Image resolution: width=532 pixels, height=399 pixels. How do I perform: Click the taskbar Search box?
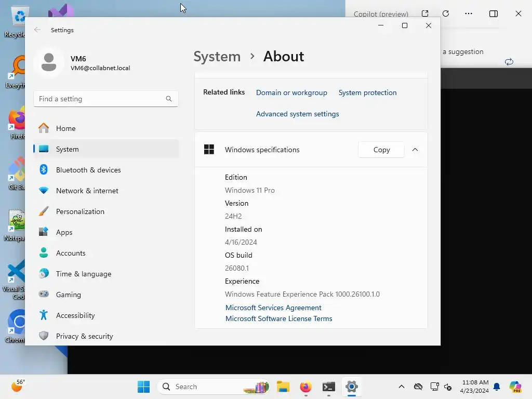pos(214,387)
